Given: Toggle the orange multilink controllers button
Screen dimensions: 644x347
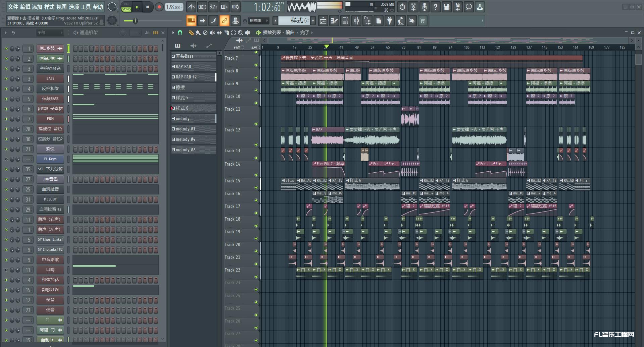Looking at the screenshot, I should pyautogui.click(x=224, y=21).
